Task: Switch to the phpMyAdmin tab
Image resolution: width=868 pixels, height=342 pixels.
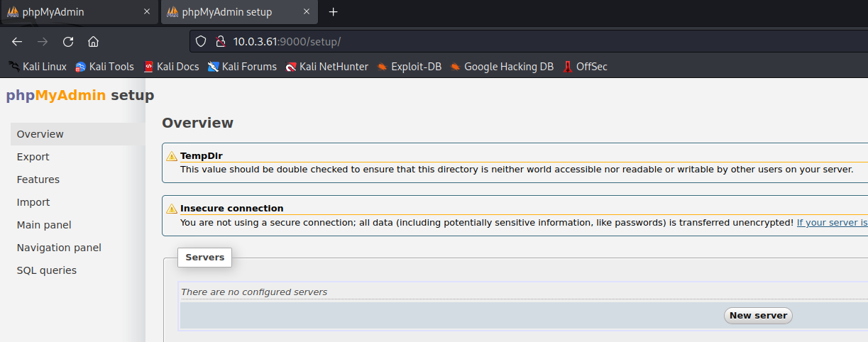Action: [79, 12]
